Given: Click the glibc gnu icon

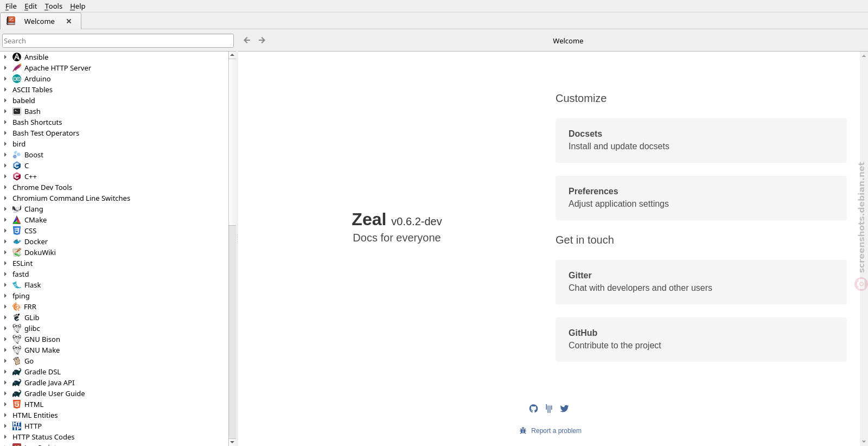Looking at the screenshot, I should coord(17,328).
